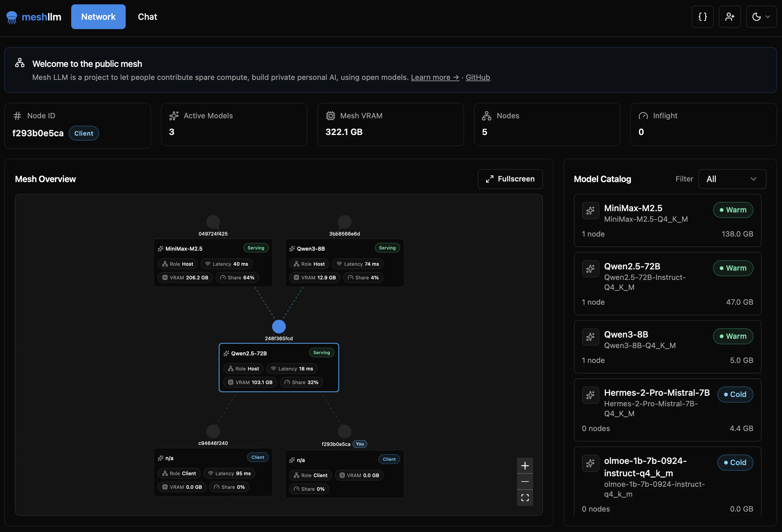Follow the Learn more link

tap(434, 77)
